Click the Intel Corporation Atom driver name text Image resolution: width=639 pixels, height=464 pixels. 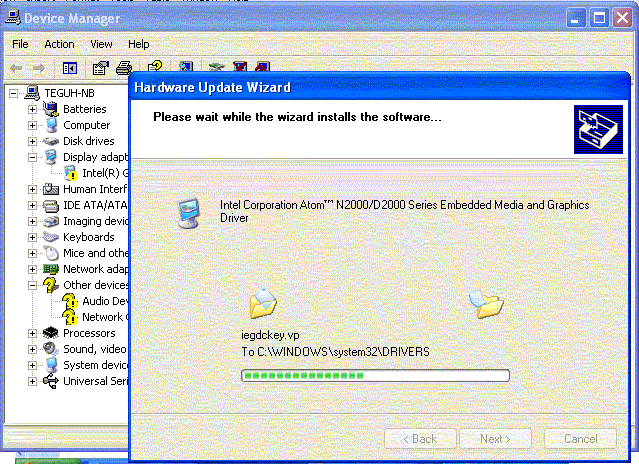pyautogui.click(x=405, y=211)
